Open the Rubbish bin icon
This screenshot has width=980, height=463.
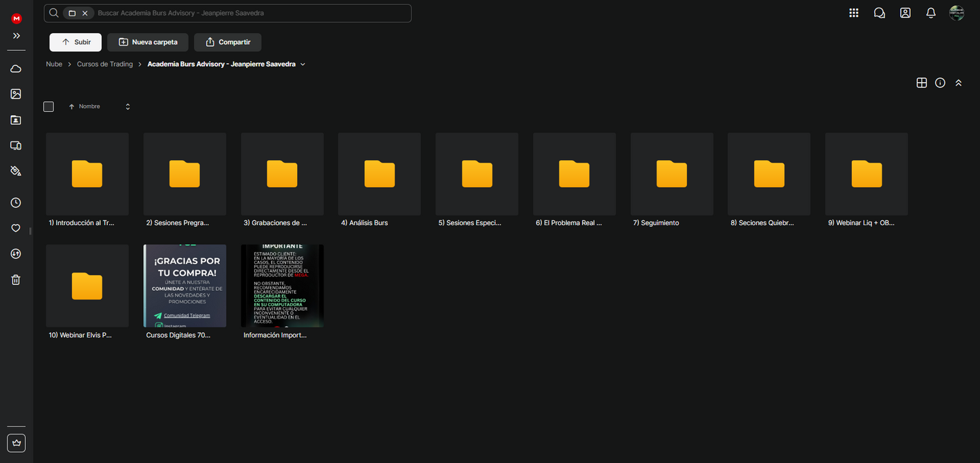[x=16, y=279]
